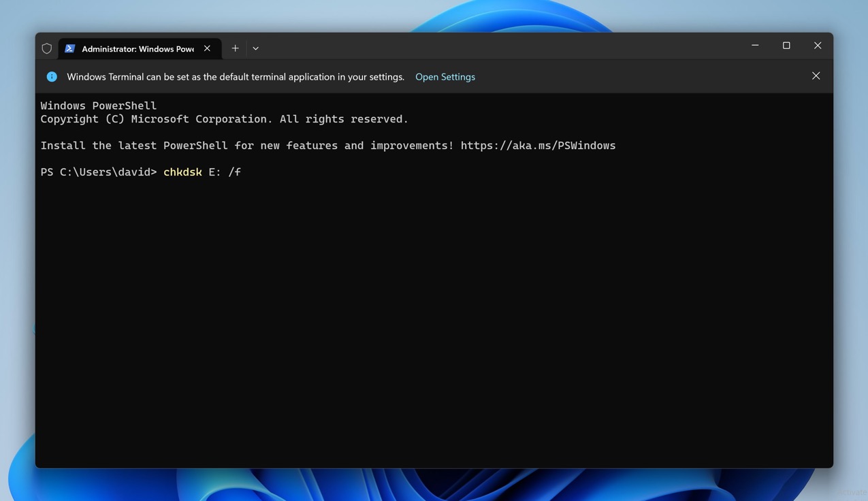Open Settings from the info banner

point(445,77)
